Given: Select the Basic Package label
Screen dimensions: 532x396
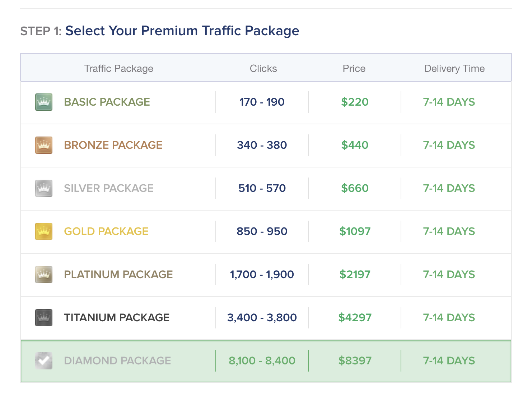Looking at the screenshot, I should (x=107, y=102).
